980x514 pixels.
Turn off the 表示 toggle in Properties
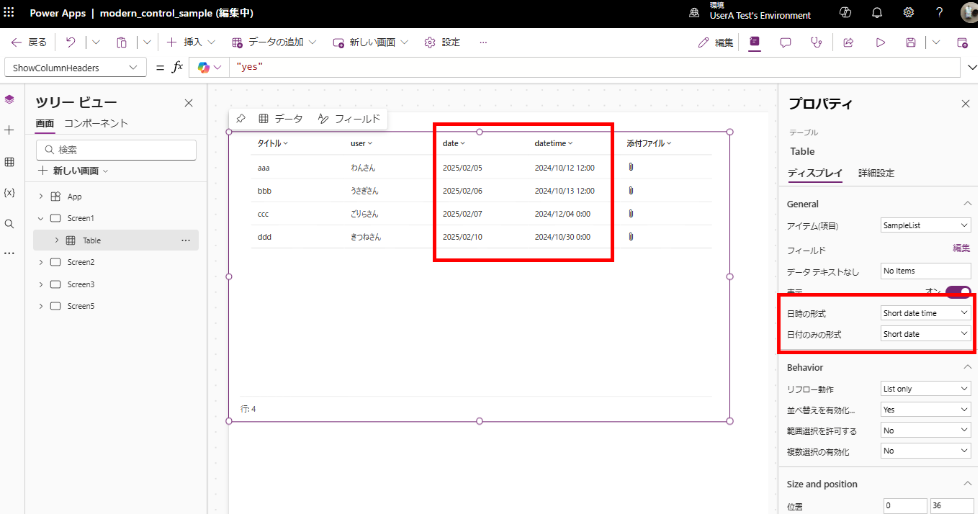(958, 292)
